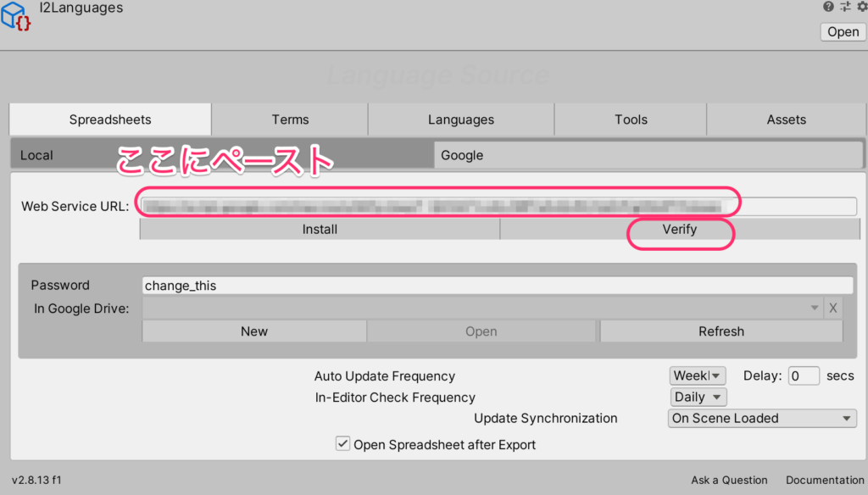This screenshot has height=495, width=868.
Task: Toggle Open Spreadsheet after Export checkbox
Action: coord(342,444)
